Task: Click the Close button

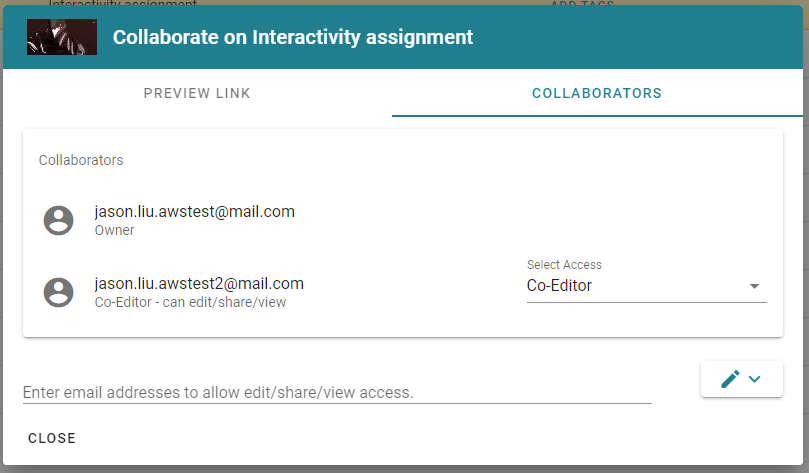Action: click(x=52, y=438)
